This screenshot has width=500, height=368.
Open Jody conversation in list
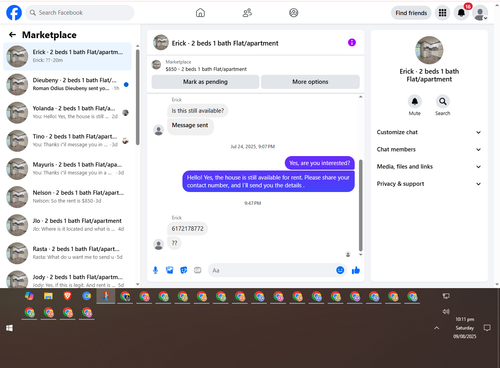point(67,279)
